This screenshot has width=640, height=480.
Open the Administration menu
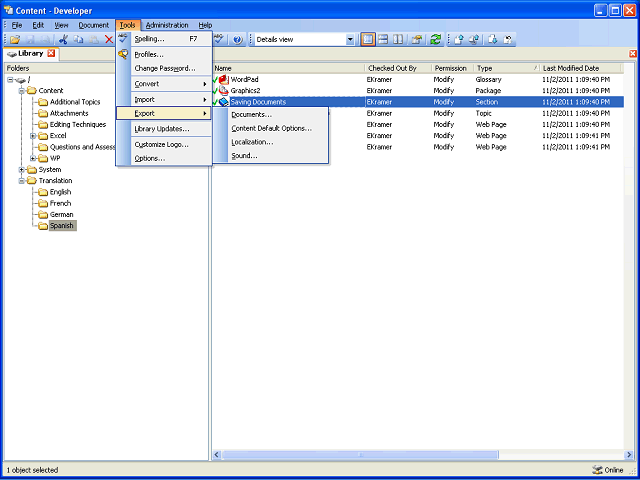pyautogui.click(x=167, y=25)
